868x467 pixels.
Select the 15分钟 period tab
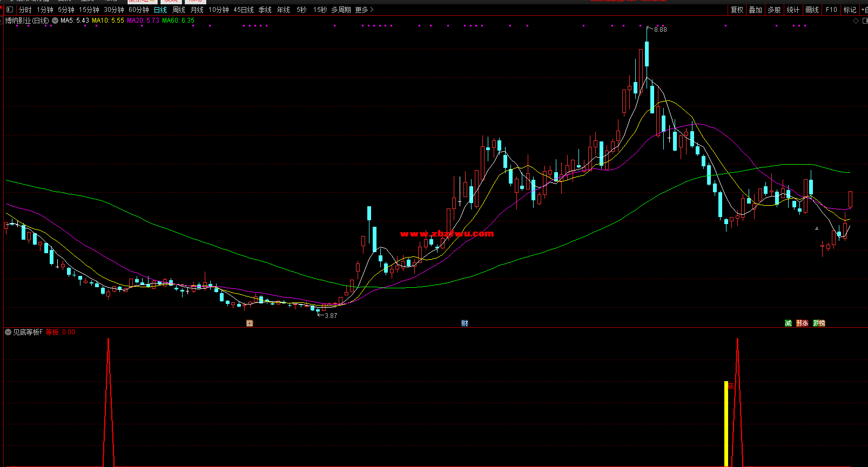[89, 10]
